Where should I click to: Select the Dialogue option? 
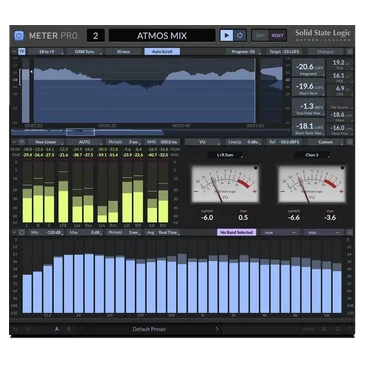(x=325, y=52)
